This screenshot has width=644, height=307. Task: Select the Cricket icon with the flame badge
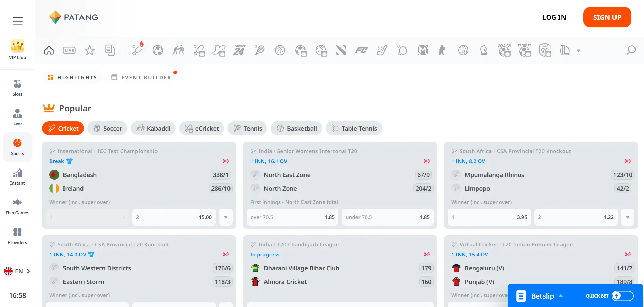[137, 50]
